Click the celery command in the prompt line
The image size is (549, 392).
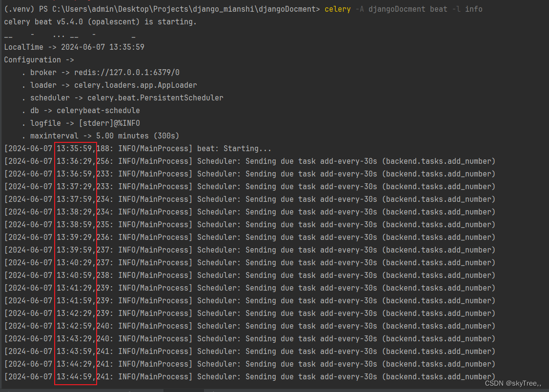(x=338, y=9)
